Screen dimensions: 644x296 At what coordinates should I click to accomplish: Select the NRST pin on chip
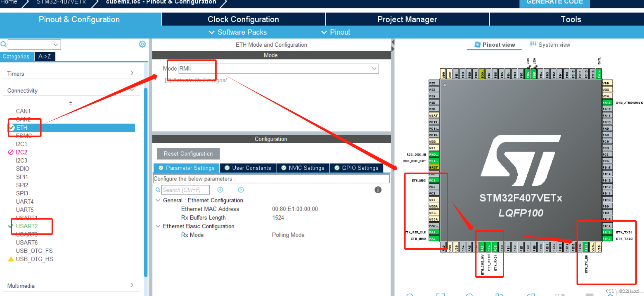[434, 167]
